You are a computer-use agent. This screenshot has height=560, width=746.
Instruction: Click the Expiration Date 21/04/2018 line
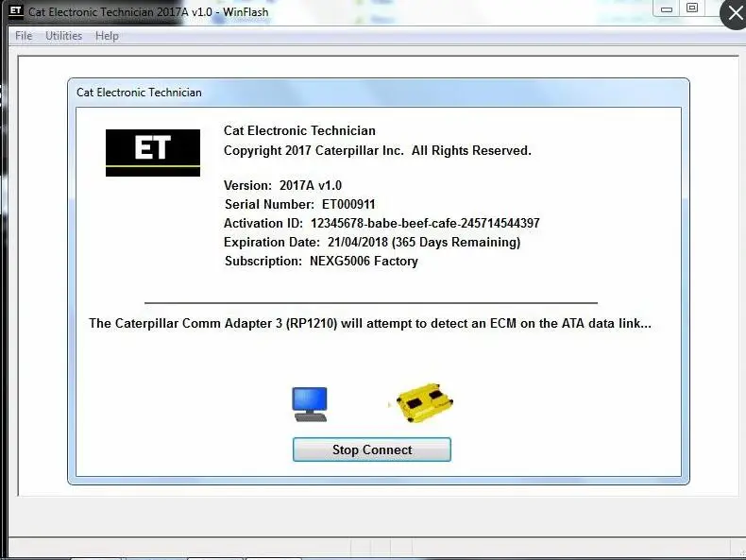coord(372,242)
